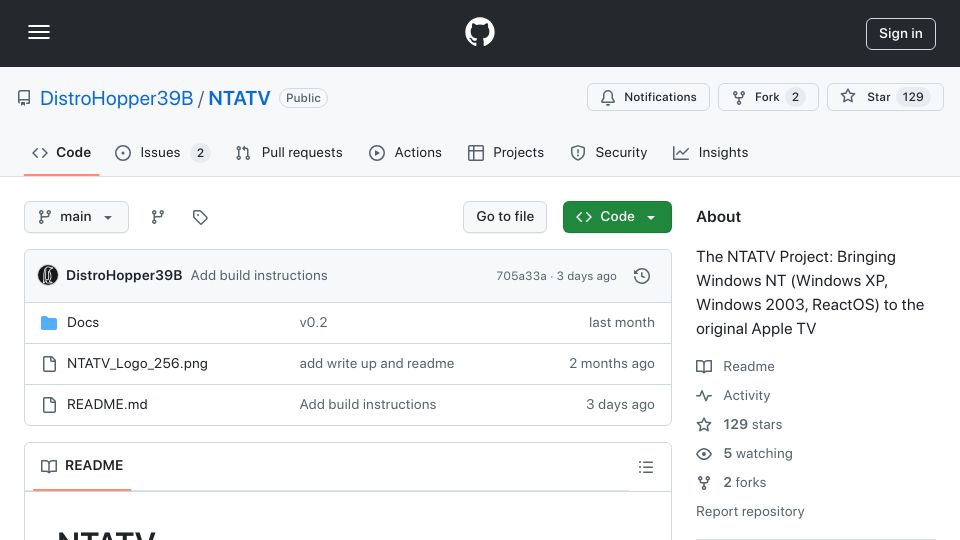Open Add build instructions commit for README.md
960x540 pixels.
tap(367, 405)
